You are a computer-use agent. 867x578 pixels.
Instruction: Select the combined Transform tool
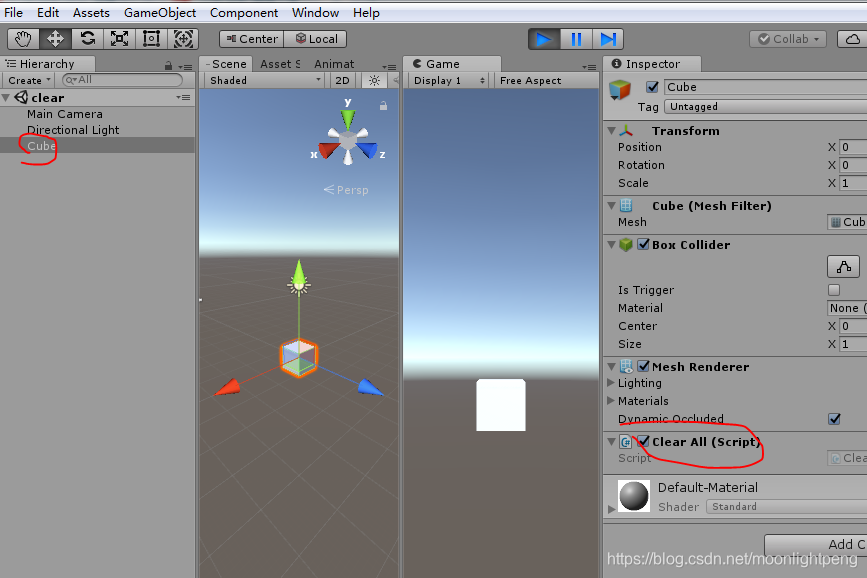click(183, 39)
